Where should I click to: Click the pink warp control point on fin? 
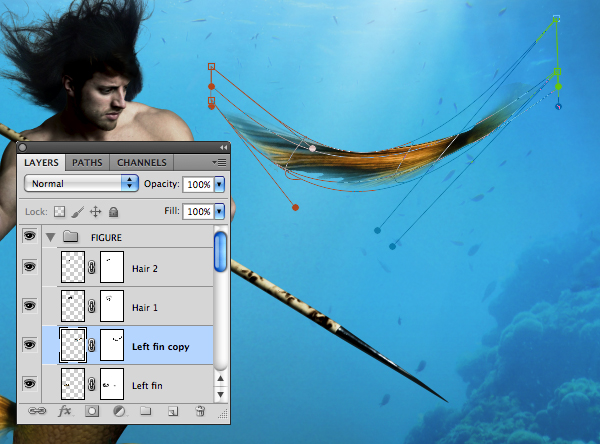click(x=313, y=148)
